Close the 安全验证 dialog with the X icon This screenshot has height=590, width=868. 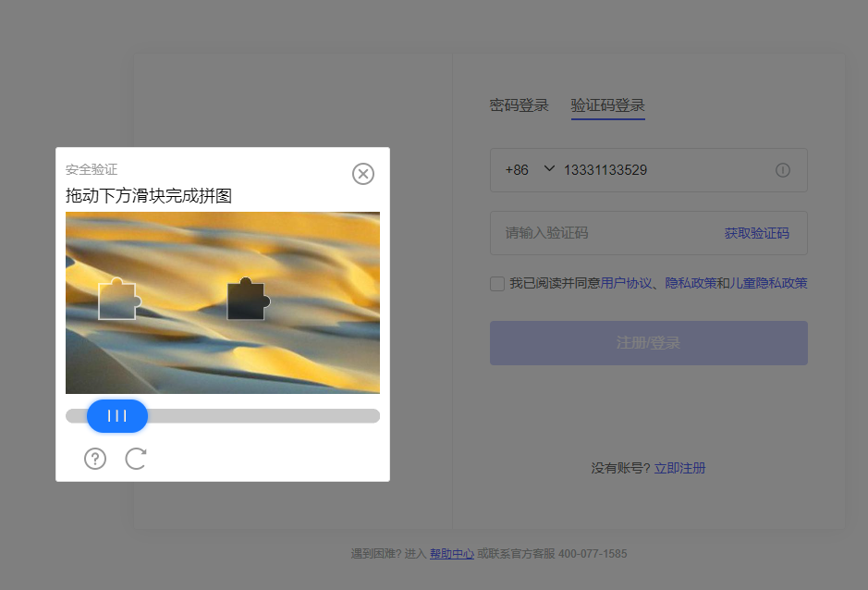pyautogui.click(x=363, y=174)
